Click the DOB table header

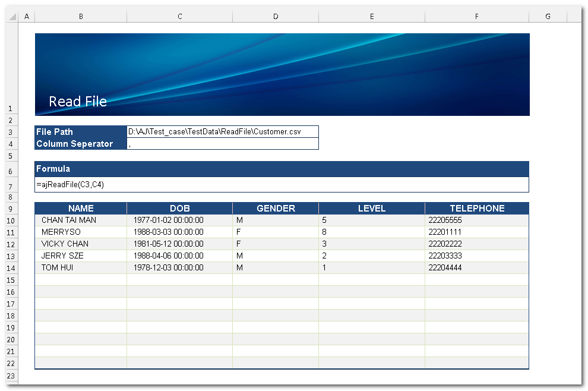pos(179,209)
